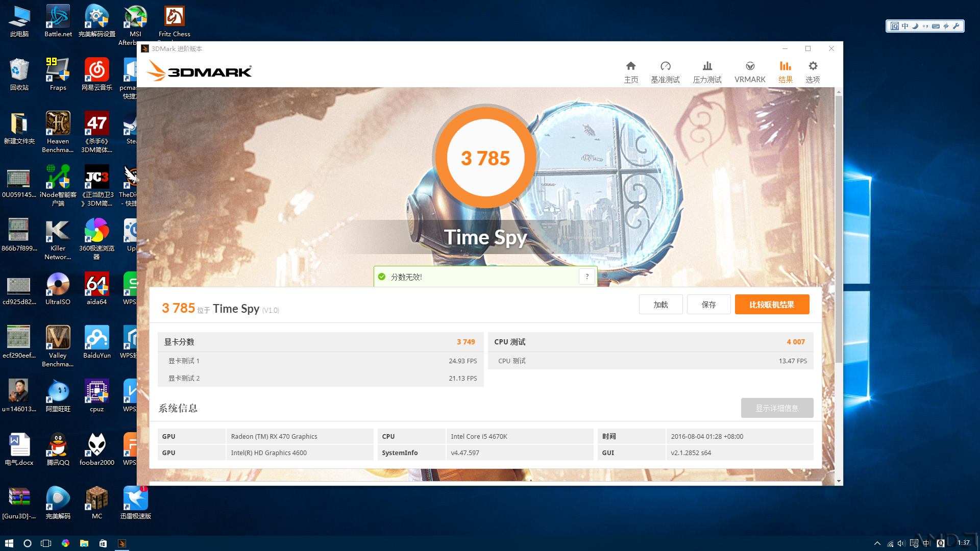This screenshot has width=980, height=551.
Task: Open the 压力测试 stress test icon
Action: pos(707,72)
